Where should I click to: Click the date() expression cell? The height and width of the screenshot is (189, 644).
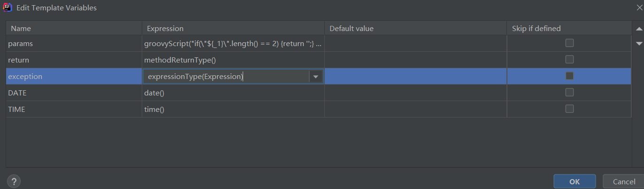(x=233, y=93)
